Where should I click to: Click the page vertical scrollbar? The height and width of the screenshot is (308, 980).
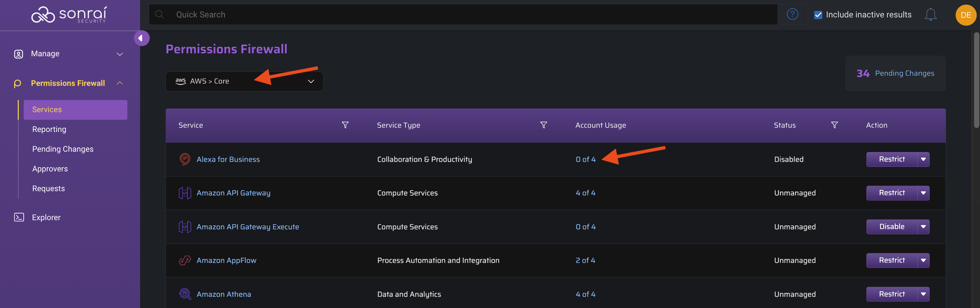click(x=976, y=80)
